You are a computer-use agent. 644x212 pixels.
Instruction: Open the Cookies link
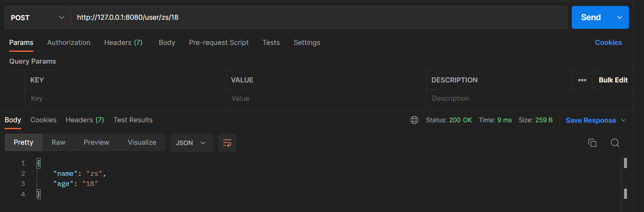[608, 43]
